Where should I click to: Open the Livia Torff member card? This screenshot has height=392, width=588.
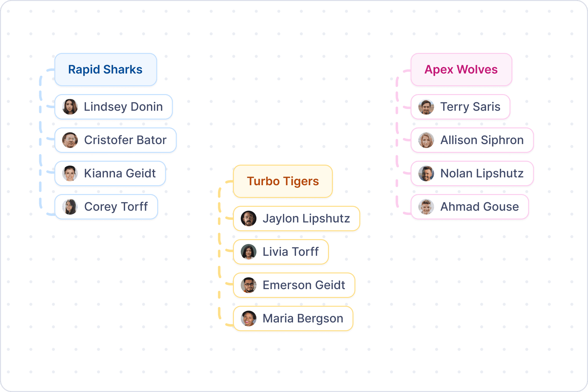click(x=281, y=252)
